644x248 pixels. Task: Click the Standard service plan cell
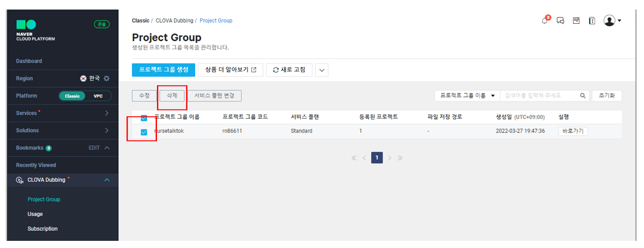coord(301,131)
